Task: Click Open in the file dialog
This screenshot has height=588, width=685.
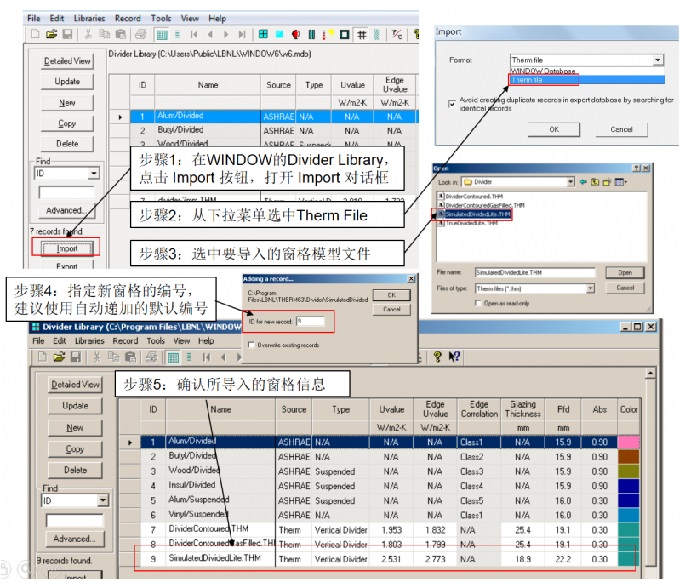Action: 625,271
